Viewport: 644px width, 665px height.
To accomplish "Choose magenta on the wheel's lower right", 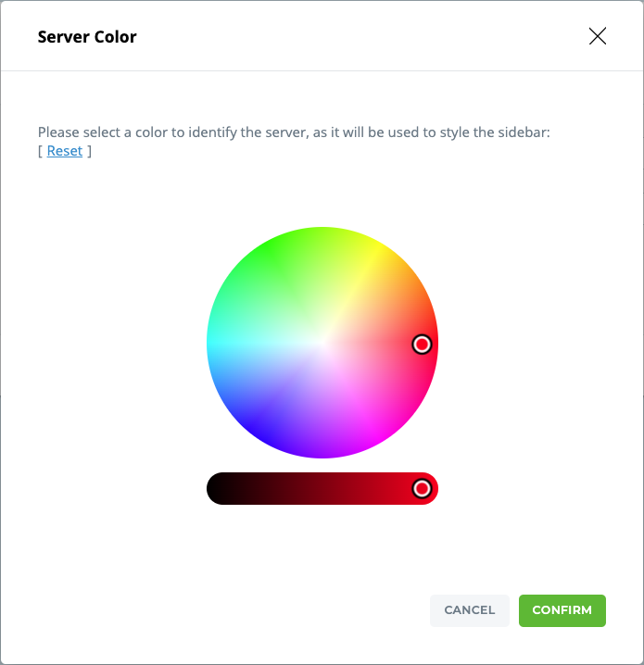I will point(377,436).
